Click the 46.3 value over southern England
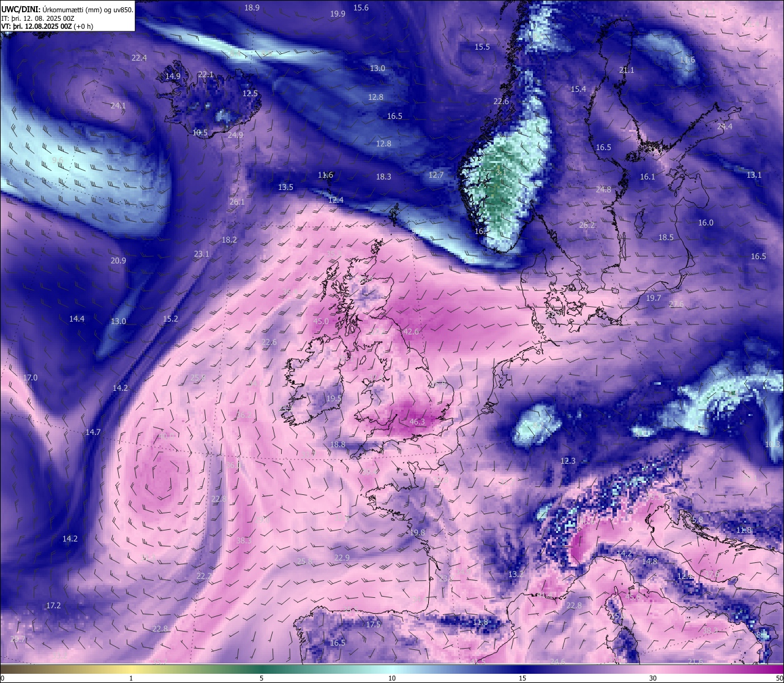This screenshot has height=683, width=784. tap(417, 421)
